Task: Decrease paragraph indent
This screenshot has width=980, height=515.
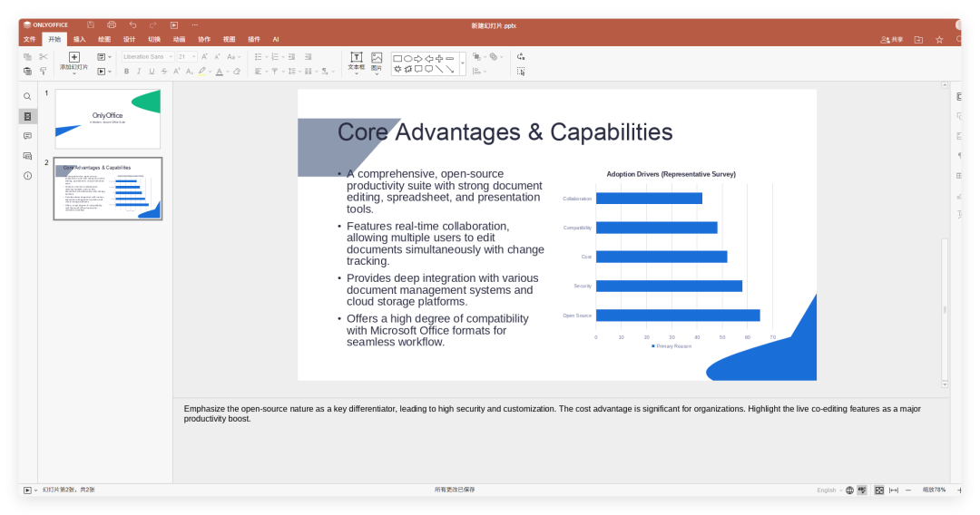Action: 292,57
